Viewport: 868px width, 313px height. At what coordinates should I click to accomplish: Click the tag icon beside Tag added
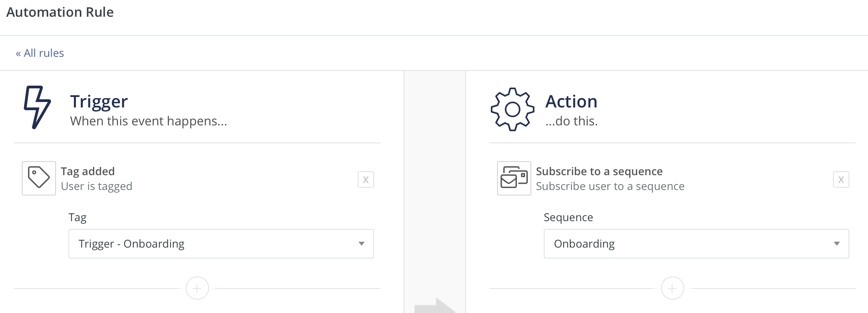coord(39,178)
